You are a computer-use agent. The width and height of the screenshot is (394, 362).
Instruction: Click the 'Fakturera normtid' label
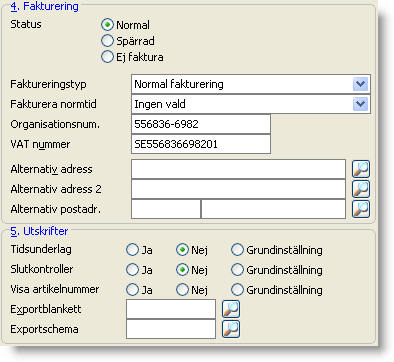click(53, 104)
